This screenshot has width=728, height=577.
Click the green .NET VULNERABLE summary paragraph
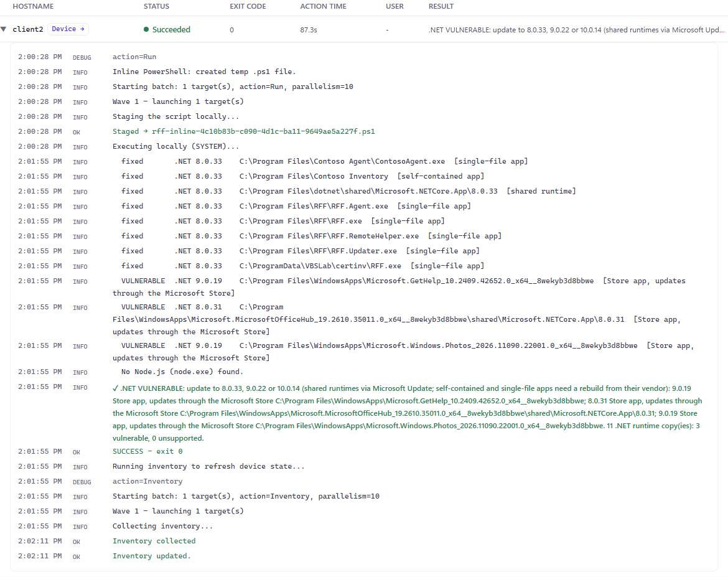407,413
